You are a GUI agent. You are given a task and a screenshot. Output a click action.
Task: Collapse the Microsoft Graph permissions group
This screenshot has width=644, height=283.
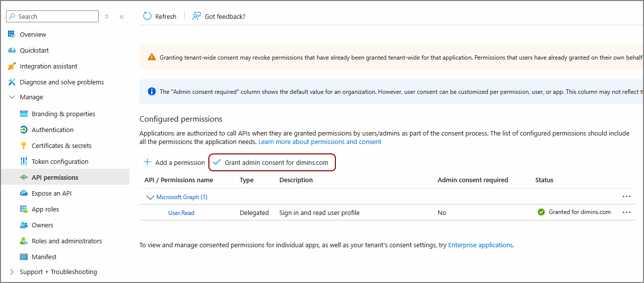150,197
